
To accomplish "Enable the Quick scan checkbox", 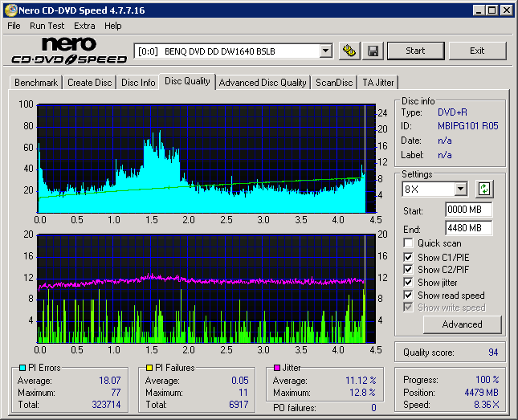I will (x=410, y=243).
